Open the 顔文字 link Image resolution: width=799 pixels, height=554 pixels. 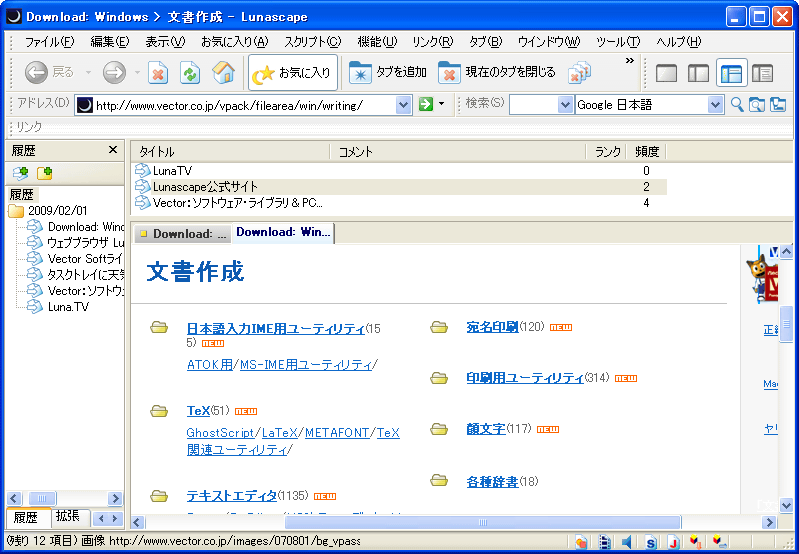coord(486,429)
